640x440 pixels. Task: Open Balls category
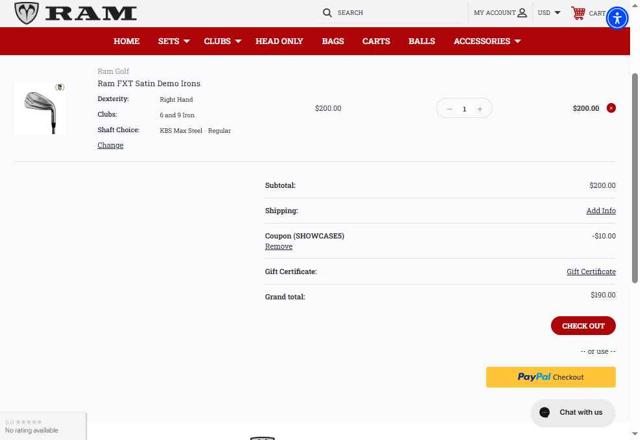coord(422,41)
